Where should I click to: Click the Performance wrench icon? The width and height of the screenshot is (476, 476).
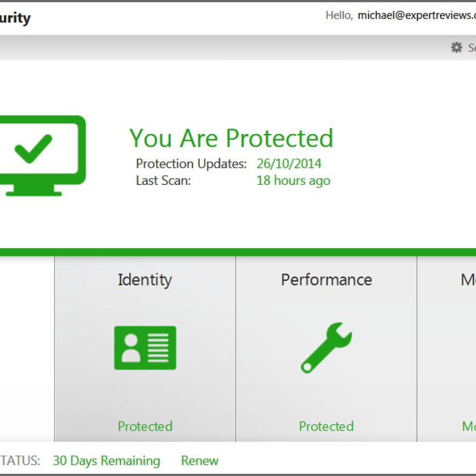[326, 348]
